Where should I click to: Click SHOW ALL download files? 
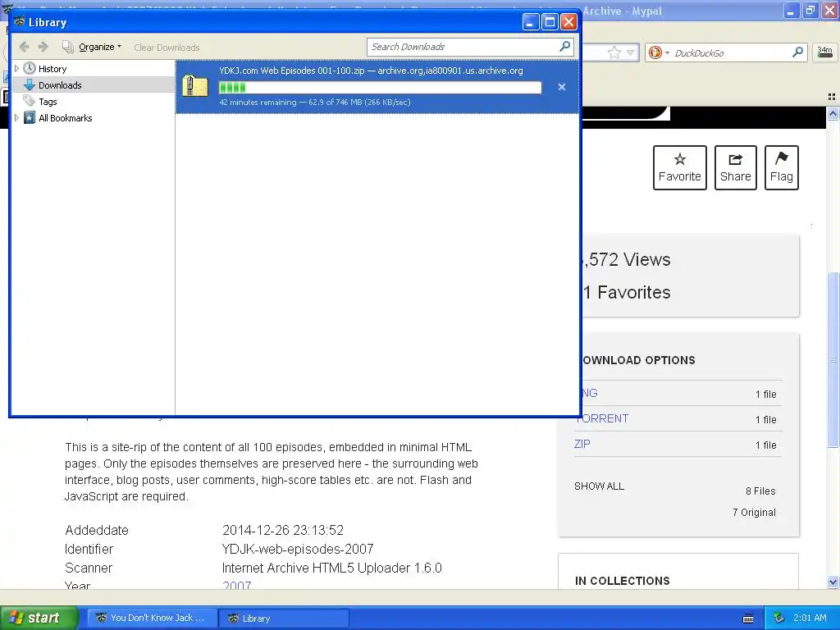point(599,486)
